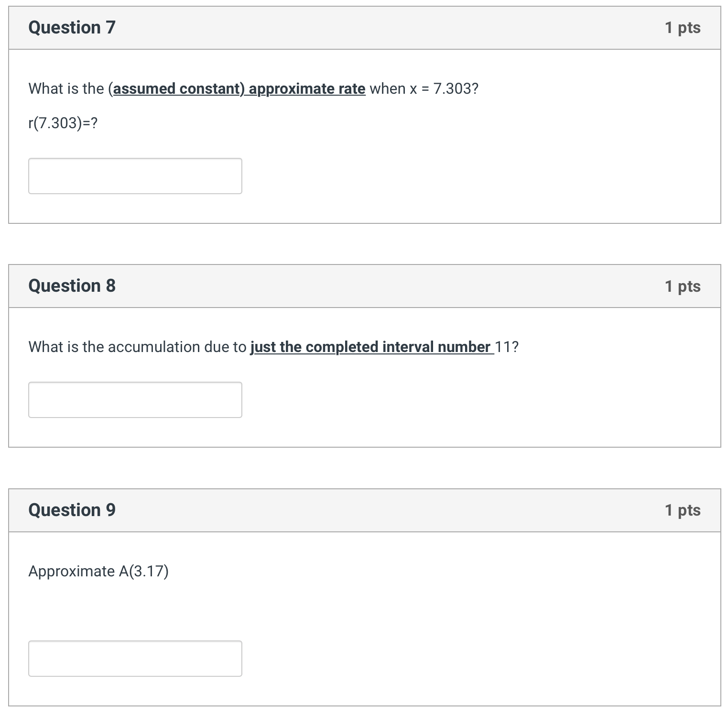Click the "1 pts" label of Question 7
The width and height of the screenshot is (728, 716).
[x=682, y=28]
